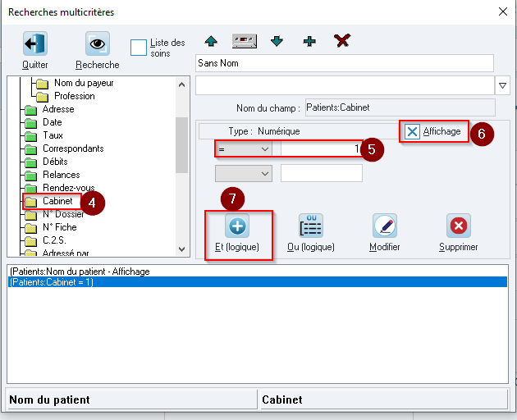Open the second empty operator dropdown

click(244, 173)
